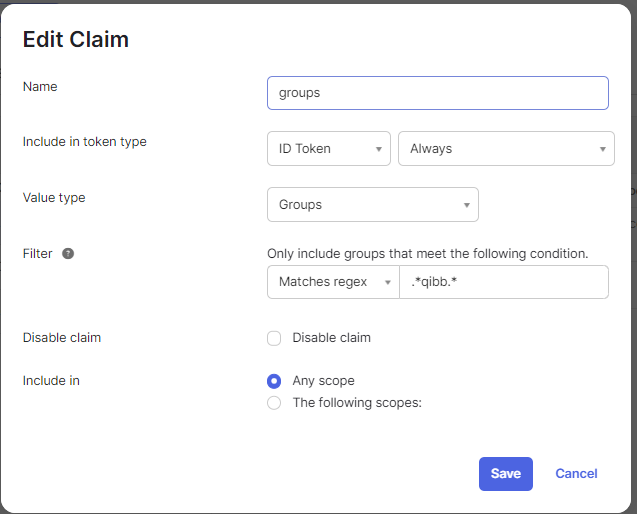637x514 pixels.
Task: Click the Edit Claim dialog title
Action: tap(76, 40)
